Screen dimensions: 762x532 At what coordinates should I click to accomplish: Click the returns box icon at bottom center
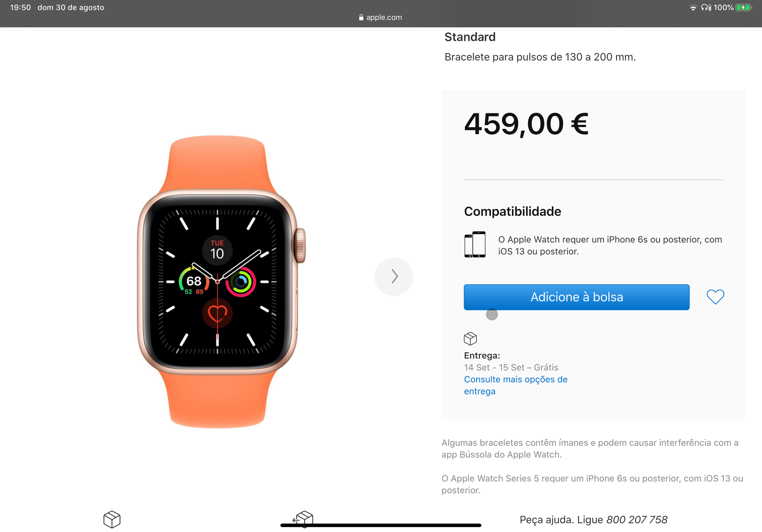pos(303,519)
